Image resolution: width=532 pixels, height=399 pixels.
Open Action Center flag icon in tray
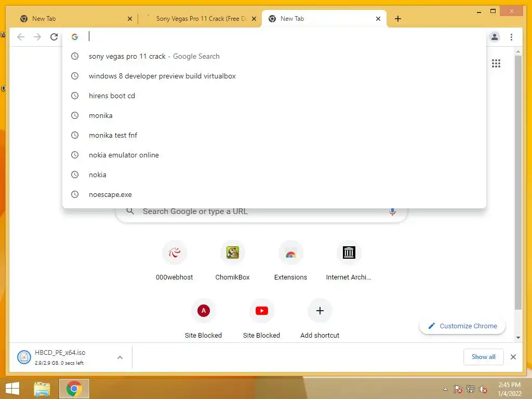click(458, 389)
